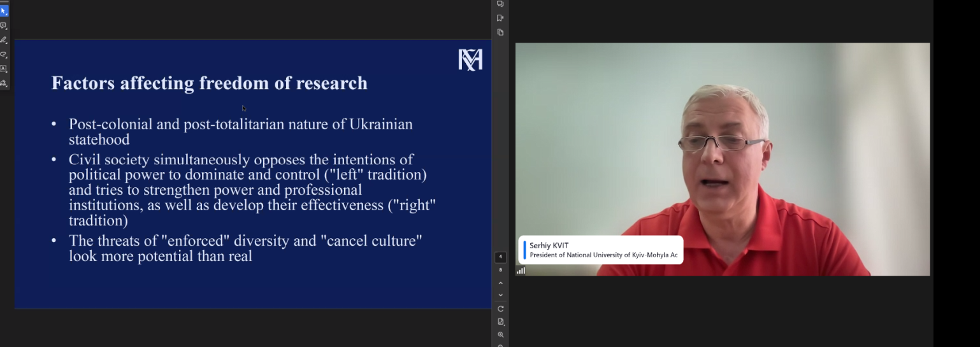The height and width of the screenshot is (347, 980).
Task: Click the 'Civil society simultaneously opposes' bullet text
Action: [x=252, y=190]
